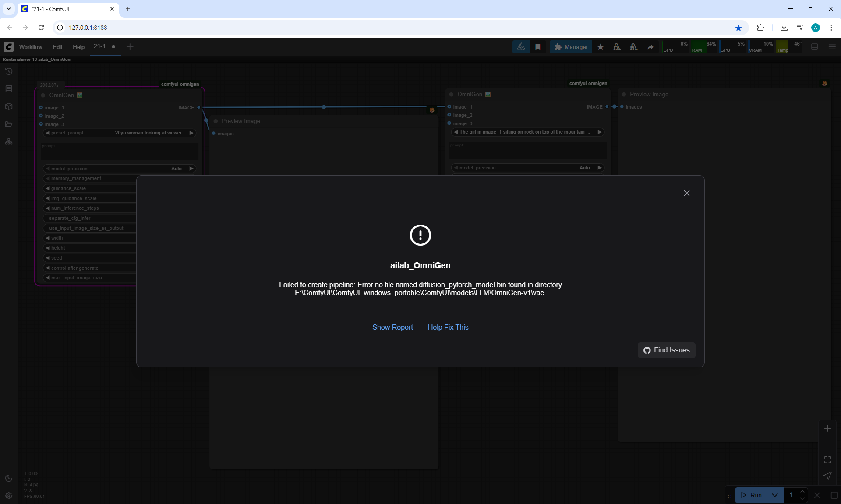Click the bookmark icon in top toolbar
This screenshot has height=504, width=841.
pyautogui.click(x=538, y=47)
